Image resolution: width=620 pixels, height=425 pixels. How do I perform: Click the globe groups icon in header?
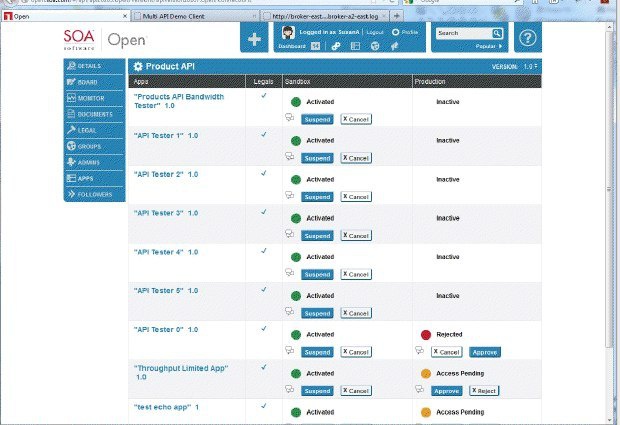tap(375, 46)
